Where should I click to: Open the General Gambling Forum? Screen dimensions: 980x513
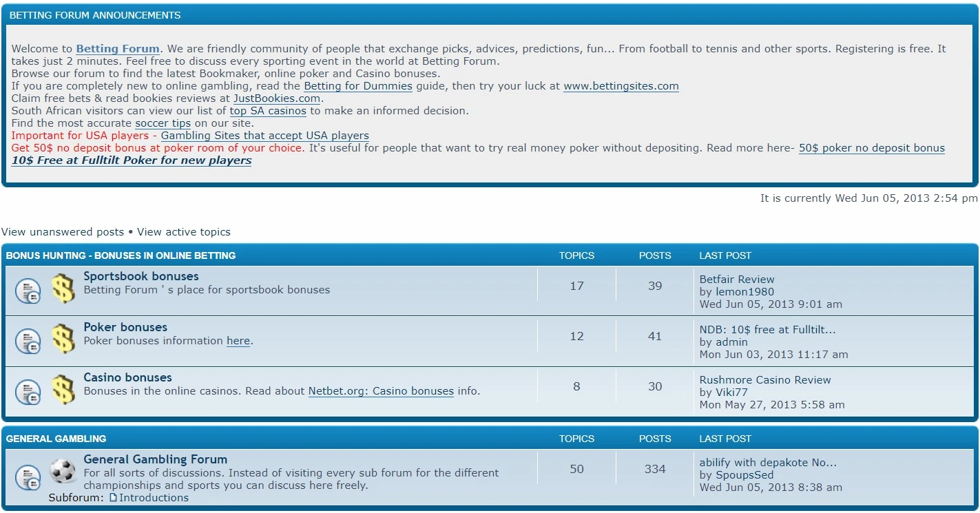[x=155, y=459]
